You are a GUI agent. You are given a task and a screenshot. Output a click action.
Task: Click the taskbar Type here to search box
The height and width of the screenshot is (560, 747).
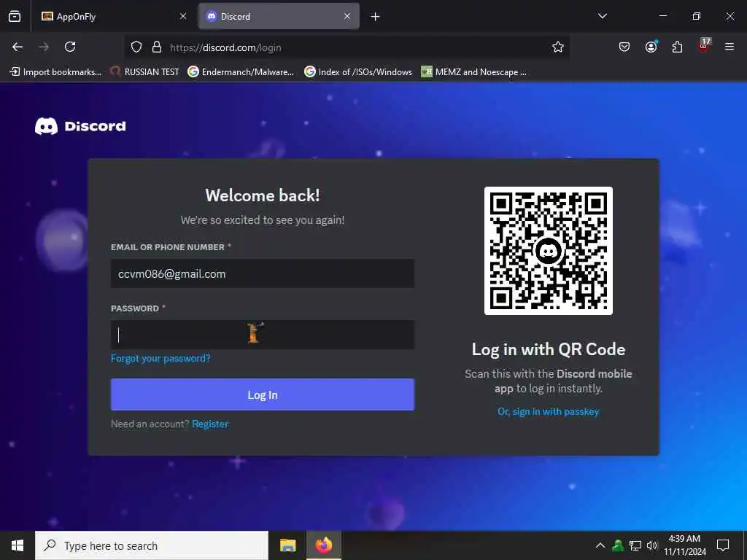click(152, 545)
